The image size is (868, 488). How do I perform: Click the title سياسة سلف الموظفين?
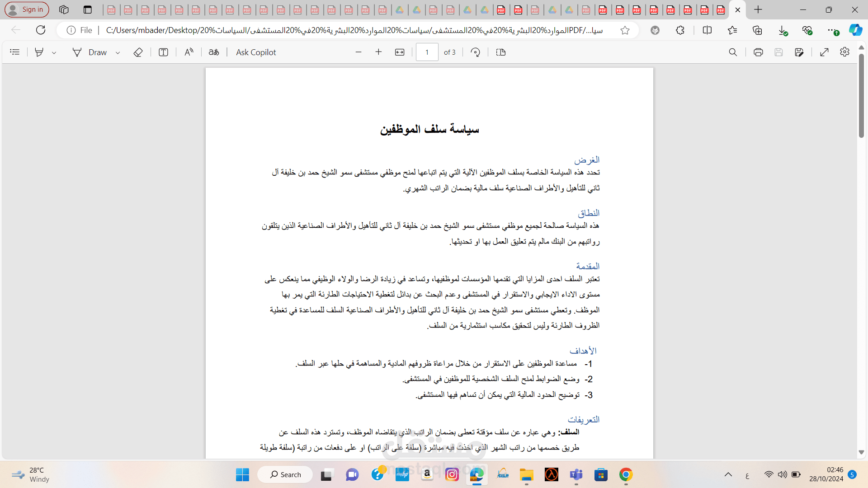pyautogui.click(x=429, y=130)
